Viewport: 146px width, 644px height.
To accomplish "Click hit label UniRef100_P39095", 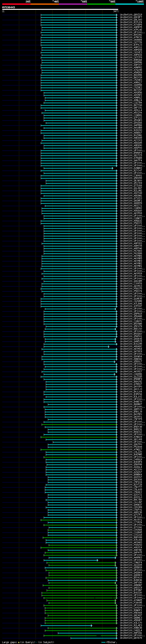I will point(131,603).
